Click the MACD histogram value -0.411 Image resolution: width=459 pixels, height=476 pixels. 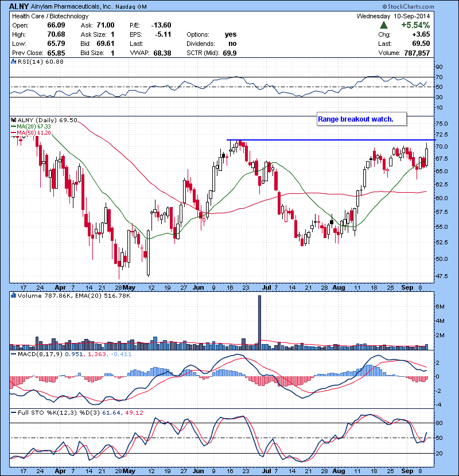[121, 354]
